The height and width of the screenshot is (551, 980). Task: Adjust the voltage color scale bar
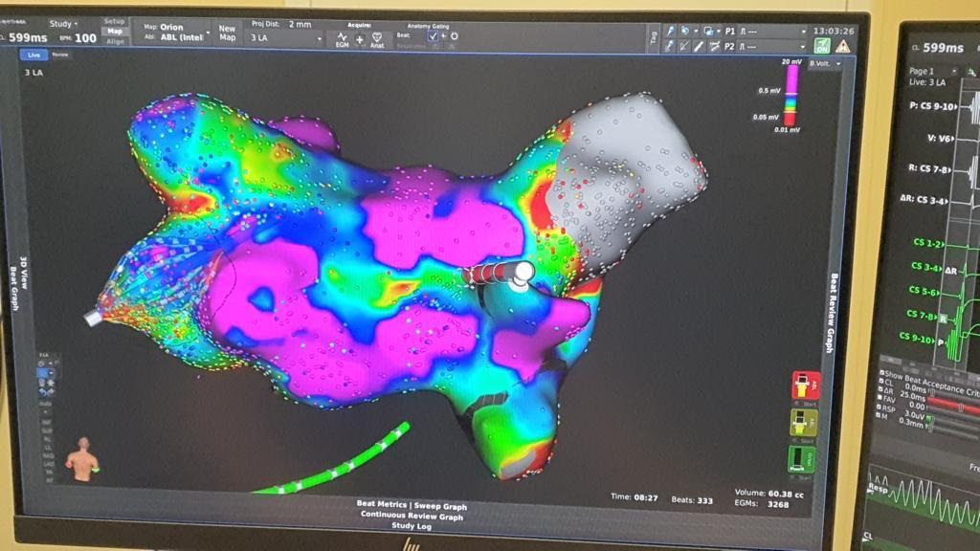[x=791, y=96]
